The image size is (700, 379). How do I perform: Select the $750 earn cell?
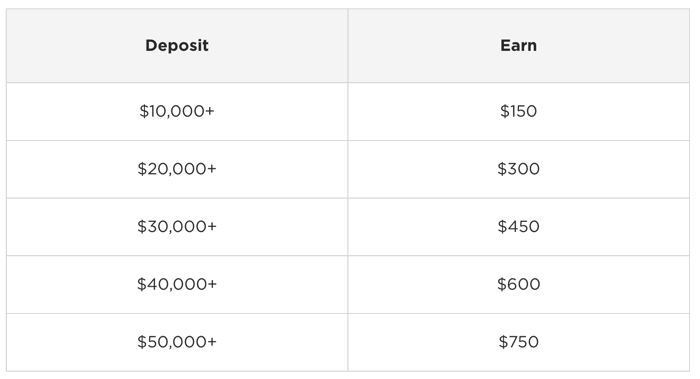click(519, 342)
